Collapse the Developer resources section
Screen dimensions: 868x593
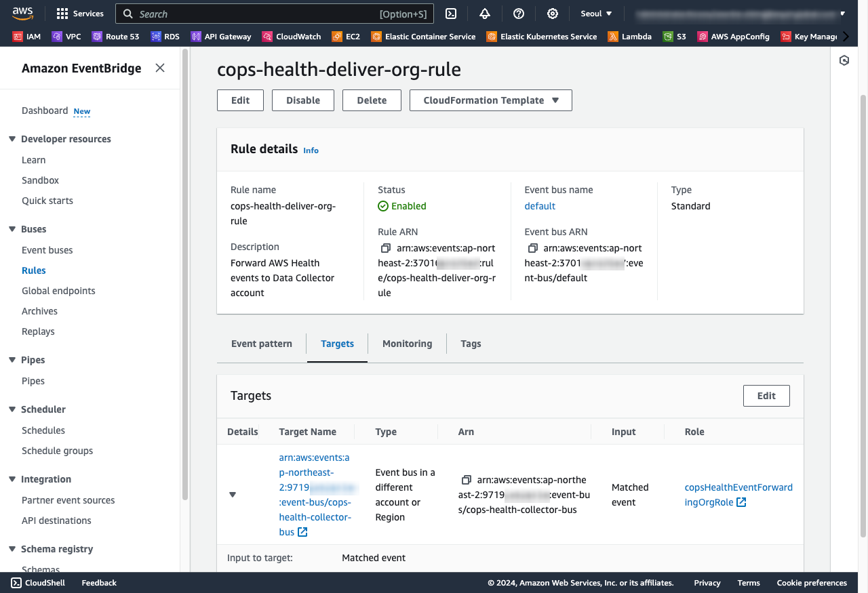coord(12,139)
